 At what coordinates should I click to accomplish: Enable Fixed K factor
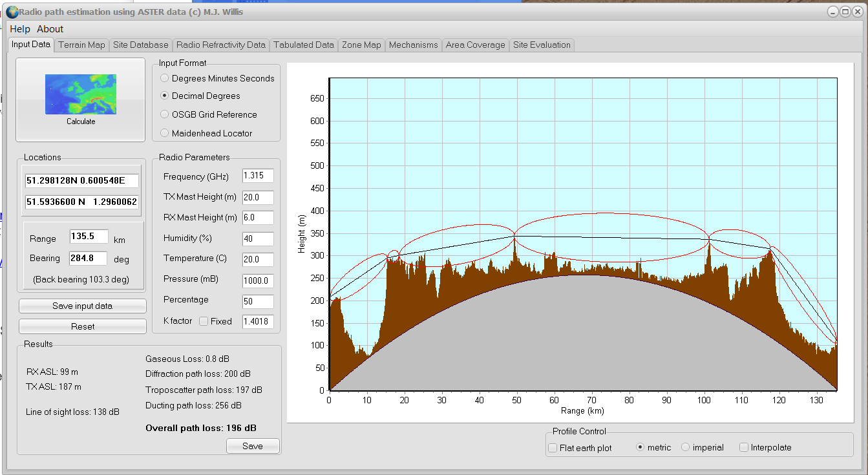(203, 321)
